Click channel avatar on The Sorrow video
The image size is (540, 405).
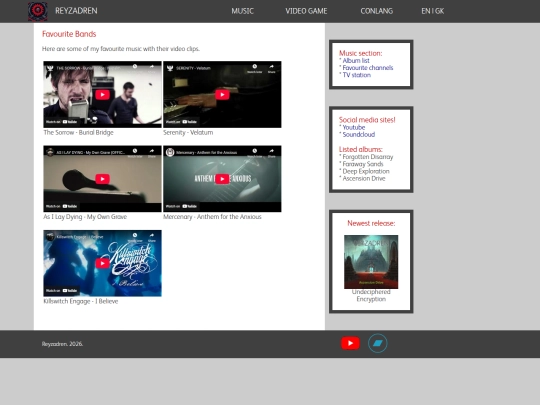[50, 68]
